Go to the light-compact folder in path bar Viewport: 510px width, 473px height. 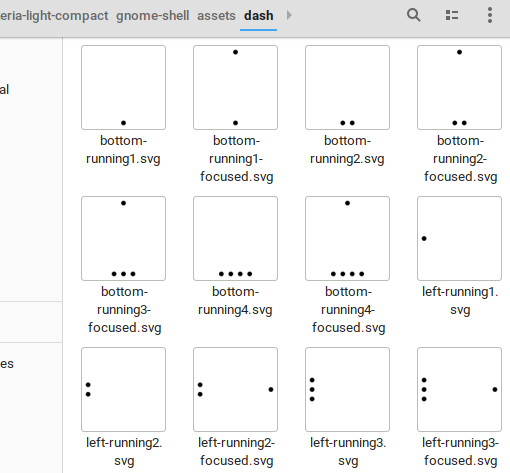54,16
